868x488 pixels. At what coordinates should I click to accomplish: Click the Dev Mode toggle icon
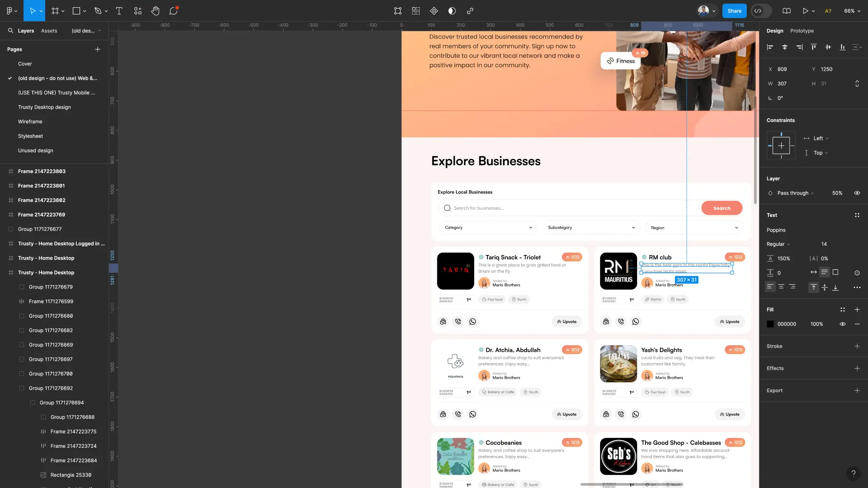pos(758,11)
